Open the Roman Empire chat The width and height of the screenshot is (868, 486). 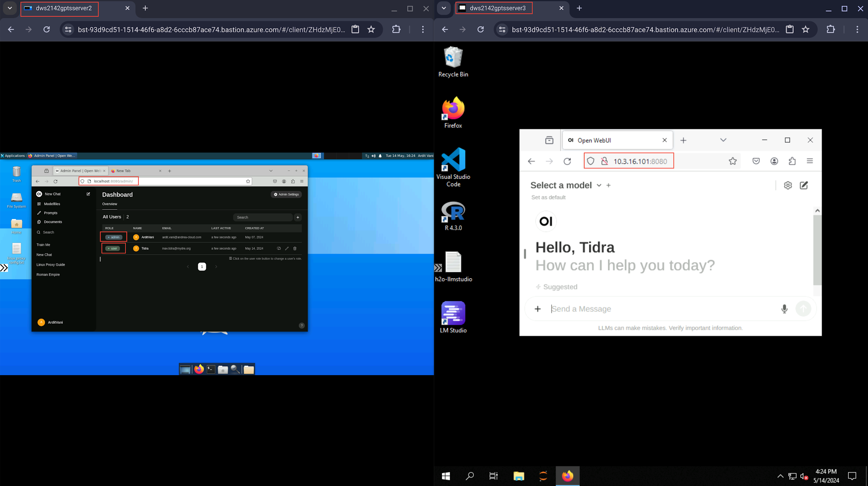click(x=48, y=275)
